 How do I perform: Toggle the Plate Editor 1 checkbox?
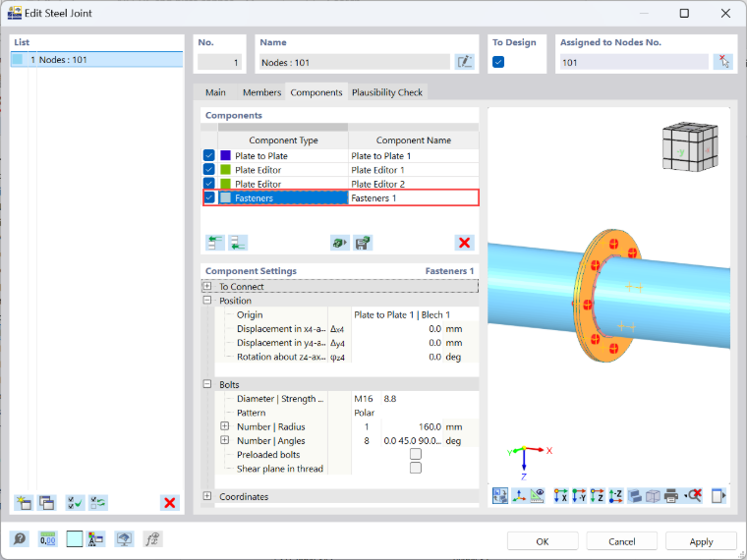(x=208, y=170)
